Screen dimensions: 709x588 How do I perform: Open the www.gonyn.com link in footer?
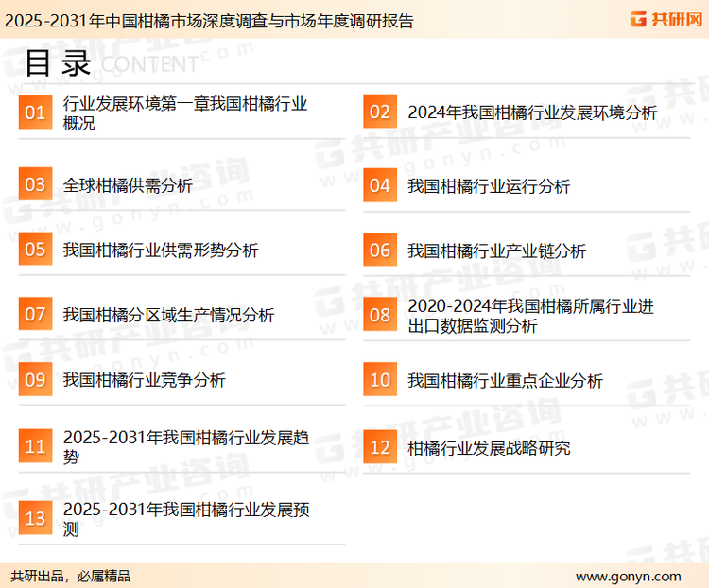click(x=628, y=577)
